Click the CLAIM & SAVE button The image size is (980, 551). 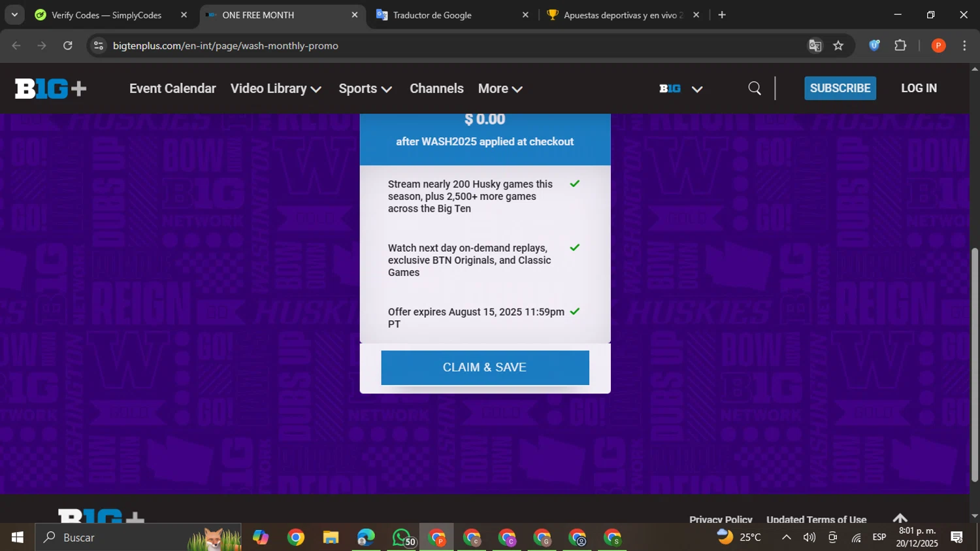[485, 367]
